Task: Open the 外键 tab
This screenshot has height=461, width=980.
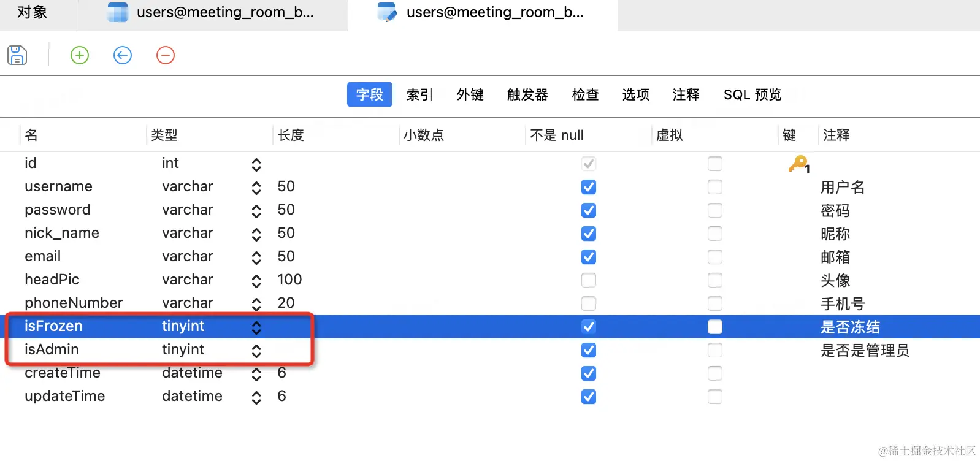Action: pyautogui.click(x=470, y=94)
